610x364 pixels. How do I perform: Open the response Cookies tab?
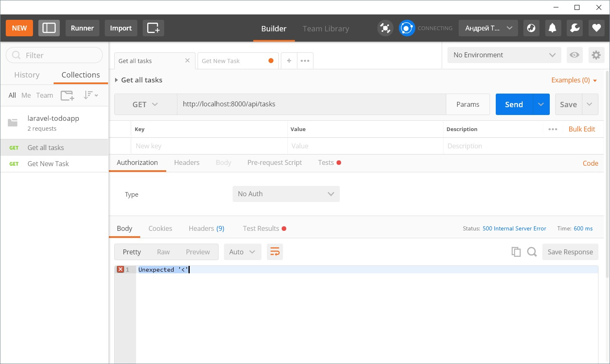click(160, 228)
